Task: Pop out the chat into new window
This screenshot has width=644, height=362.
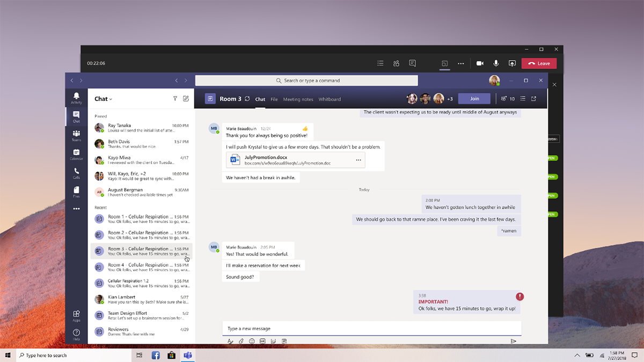Action: point(533,99)
